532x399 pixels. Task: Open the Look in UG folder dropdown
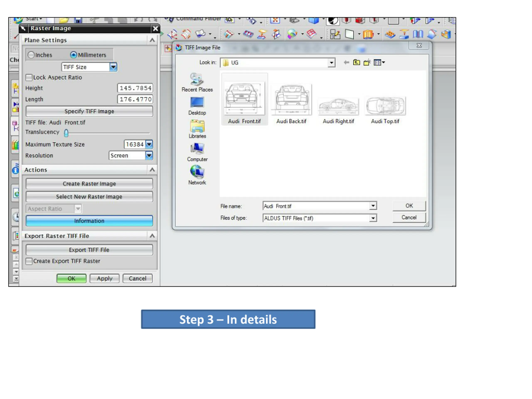tap(331, 63)
